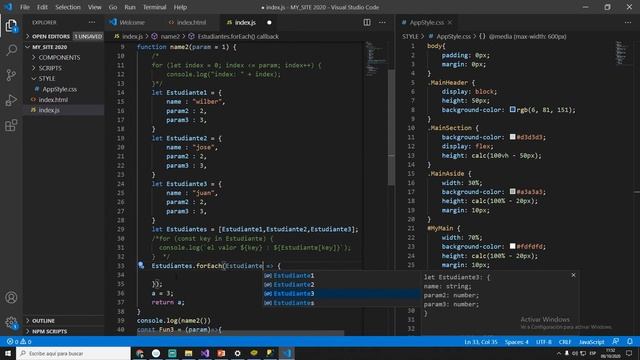Choose Estudiantes from the suggestion list
Screen dimensions: 640x360
click(x=341, y=303)
